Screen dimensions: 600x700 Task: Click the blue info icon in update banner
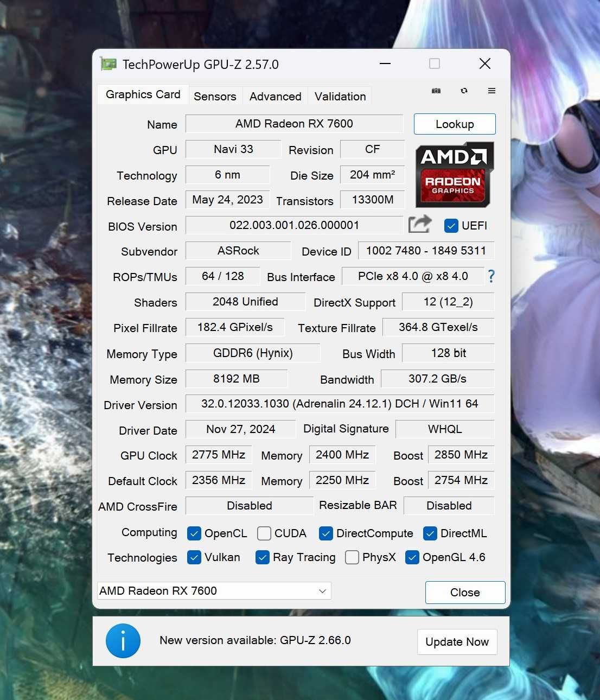tap(123, 641)
